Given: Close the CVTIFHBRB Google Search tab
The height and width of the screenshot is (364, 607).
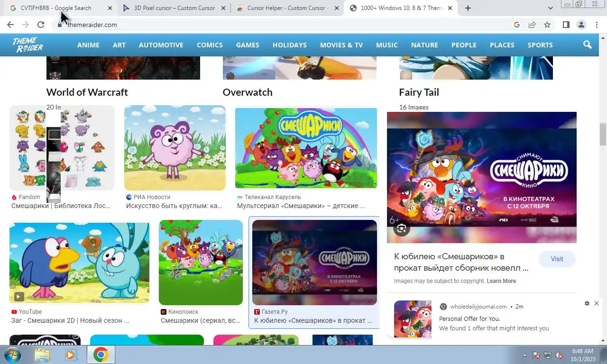Looking at the screenshot, I should tap(110, 8).
